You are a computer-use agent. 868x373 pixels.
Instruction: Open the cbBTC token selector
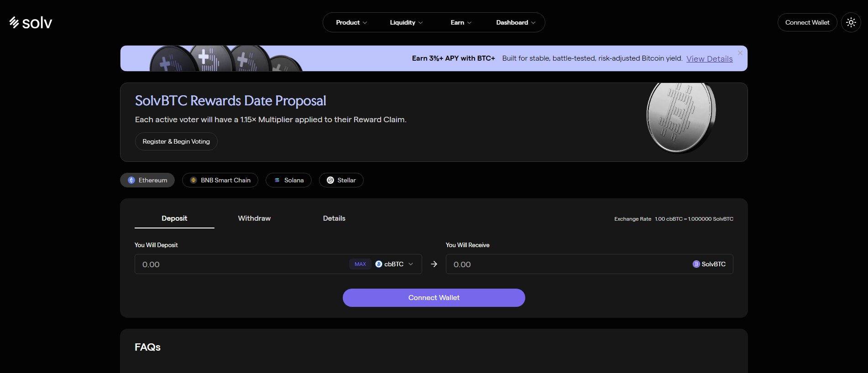(x=394, y=264)
